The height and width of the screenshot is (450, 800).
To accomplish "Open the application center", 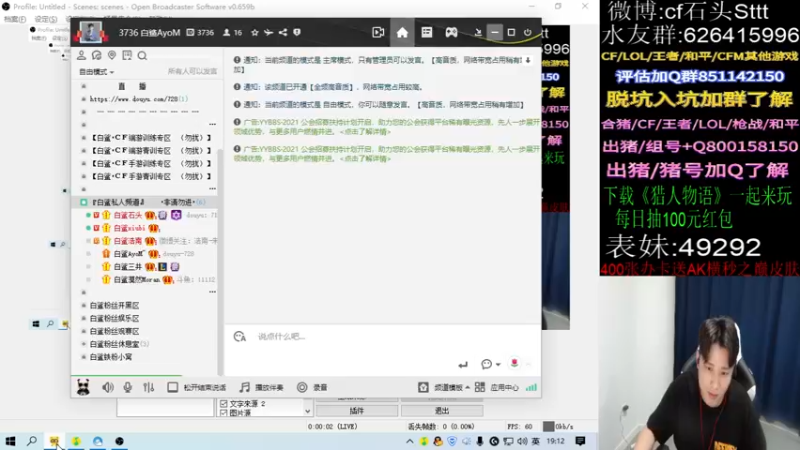I will coord(496,387).
